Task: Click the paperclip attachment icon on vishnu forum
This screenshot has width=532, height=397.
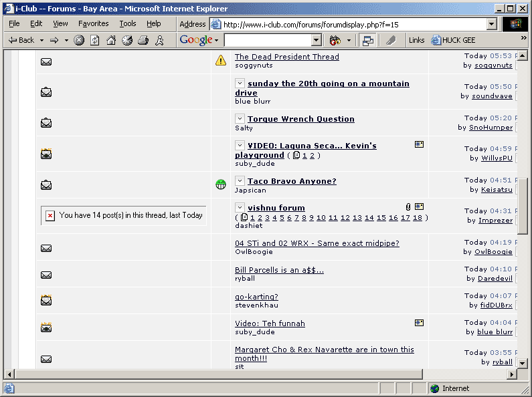Action: click(408, 207)
